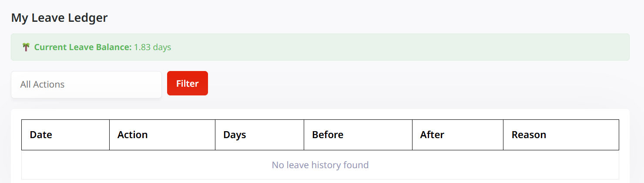Viewport: 644px width, 183px height.
Task: Select the Days column header
Action: tap(235, 135)
